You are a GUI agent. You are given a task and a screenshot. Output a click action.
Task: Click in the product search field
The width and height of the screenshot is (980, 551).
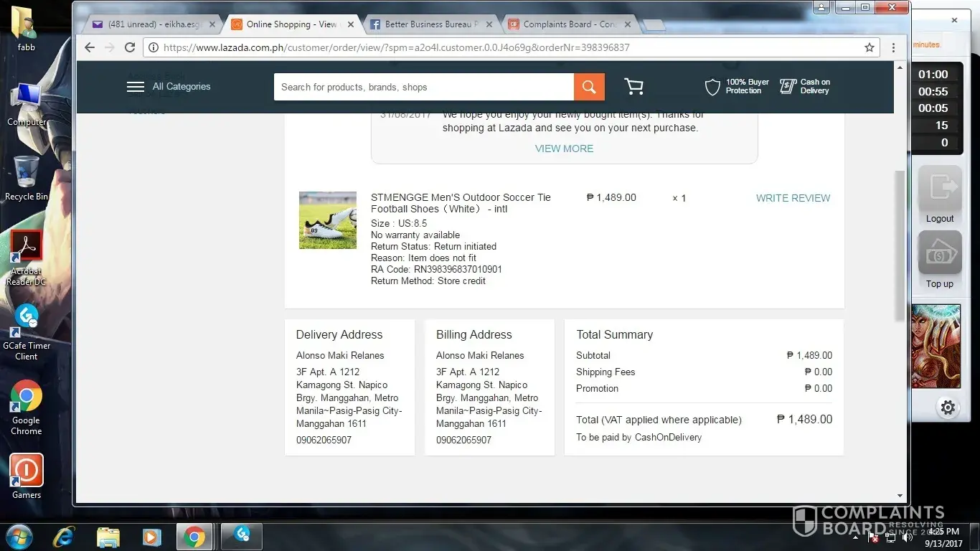click(423, 87)
